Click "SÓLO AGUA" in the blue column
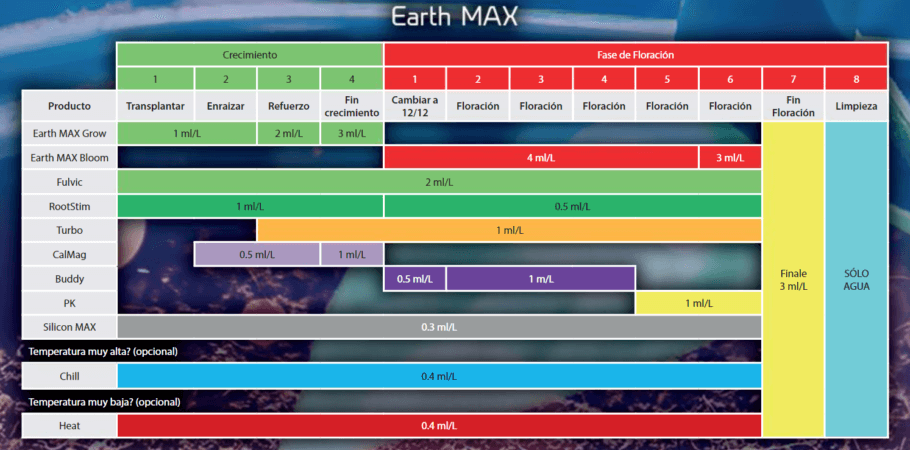The width and height of the screenshot is (910, 450). 857,279
